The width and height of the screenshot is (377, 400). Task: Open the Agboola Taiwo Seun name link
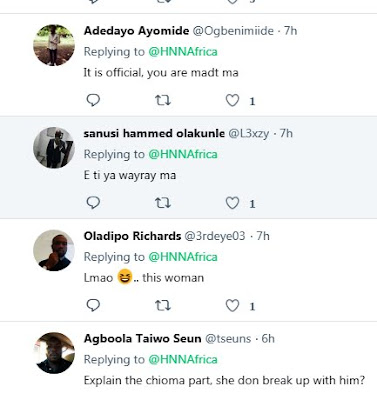point(142,339)
